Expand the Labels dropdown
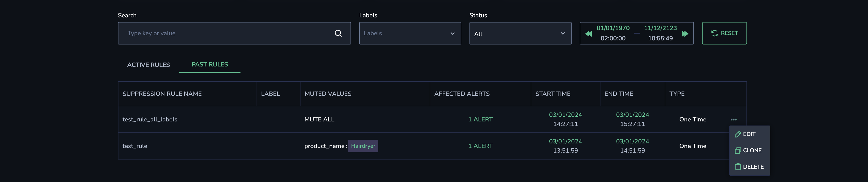This screenshot has width=868, height=182. click(410, 33)
